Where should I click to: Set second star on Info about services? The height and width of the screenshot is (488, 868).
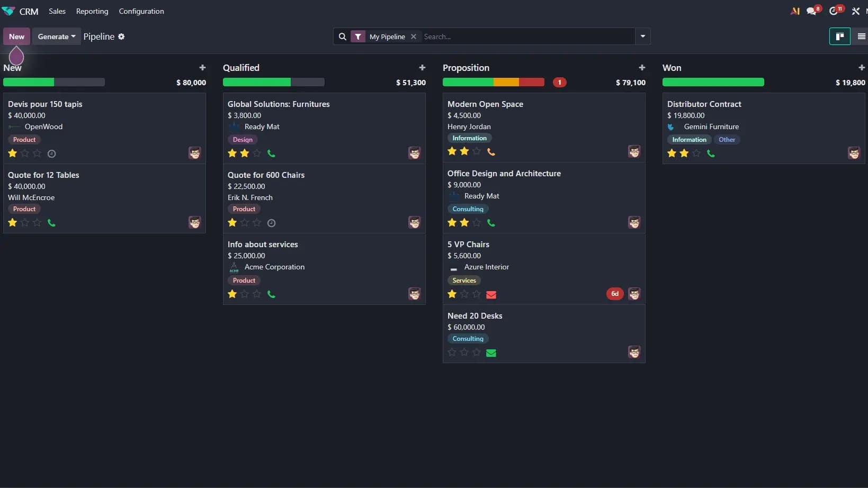click(245, 294)
